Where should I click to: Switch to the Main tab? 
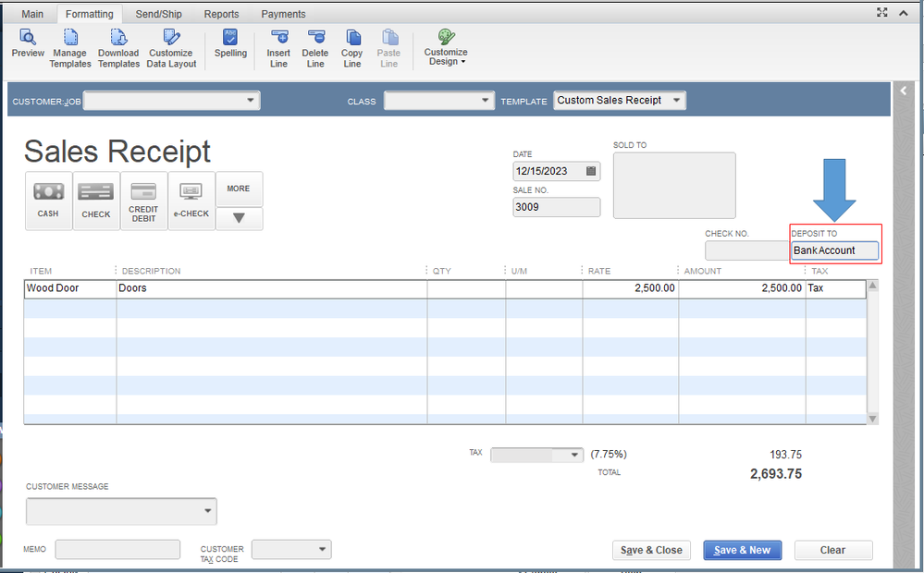(32, 14)
